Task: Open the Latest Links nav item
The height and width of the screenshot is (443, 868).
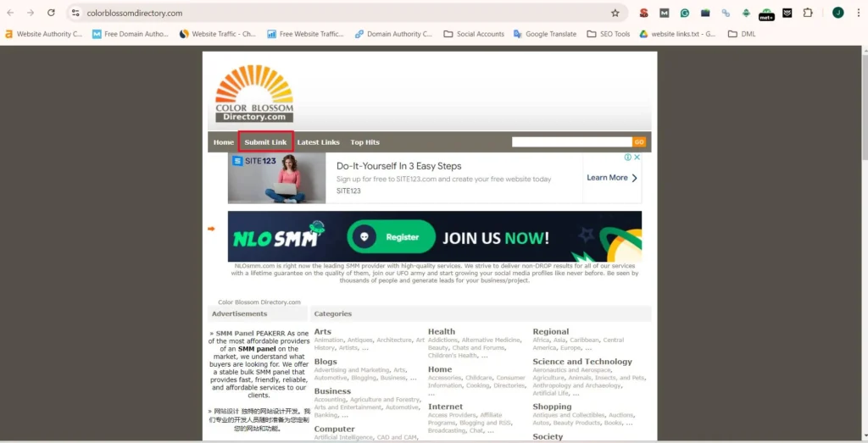Action: (x=319, y=142)
